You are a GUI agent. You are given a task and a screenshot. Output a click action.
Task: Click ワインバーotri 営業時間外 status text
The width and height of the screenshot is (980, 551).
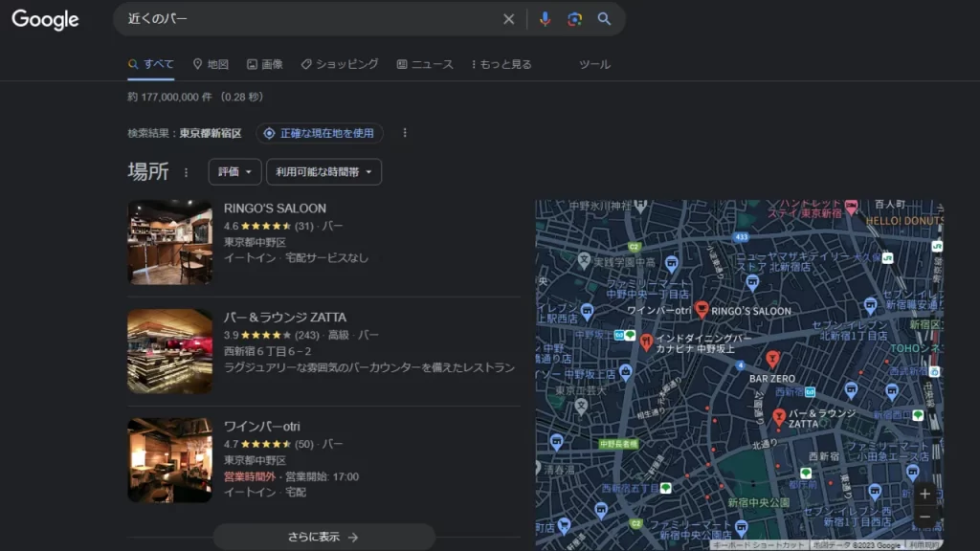250,476
